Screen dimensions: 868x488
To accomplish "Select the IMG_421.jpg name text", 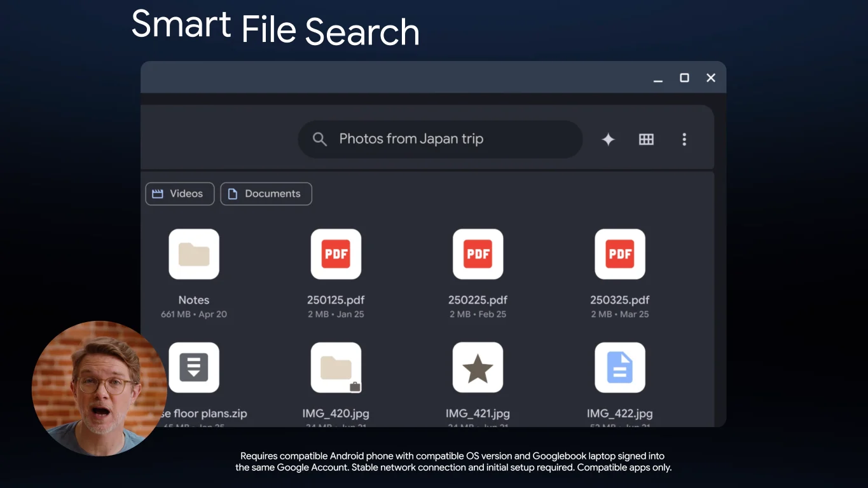I will (478, 413).
